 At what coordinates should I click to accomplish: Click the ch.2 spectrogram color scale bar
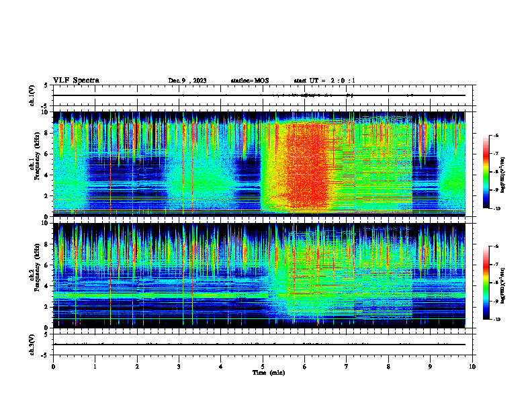click(486, 283)
